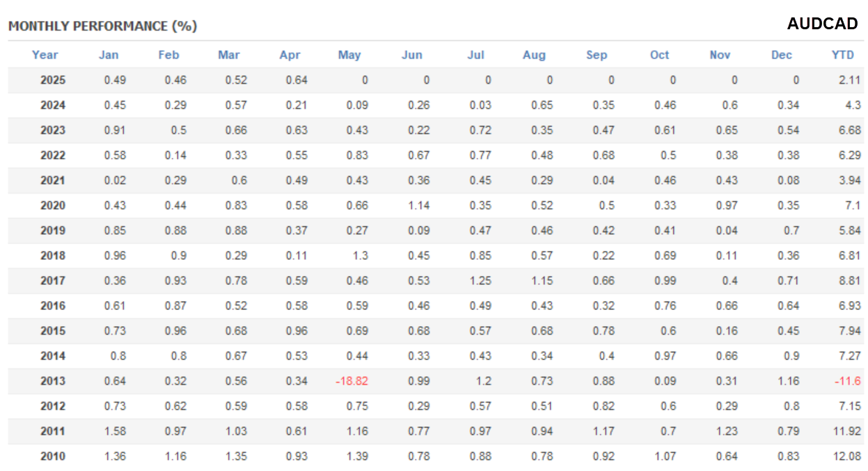Select the YTD column header
The width and height of the screenshot is (868, 471).
(843, 55)
